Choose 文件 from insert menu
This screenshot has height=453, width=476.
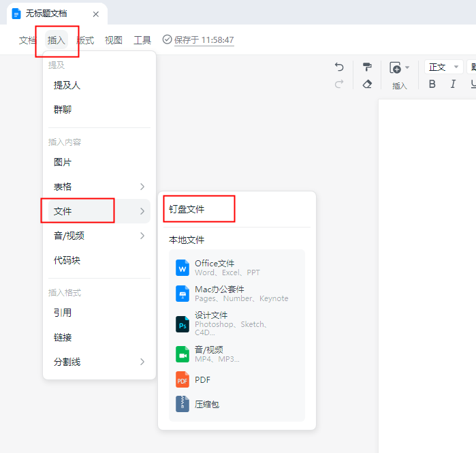click(x=99, y=211)
